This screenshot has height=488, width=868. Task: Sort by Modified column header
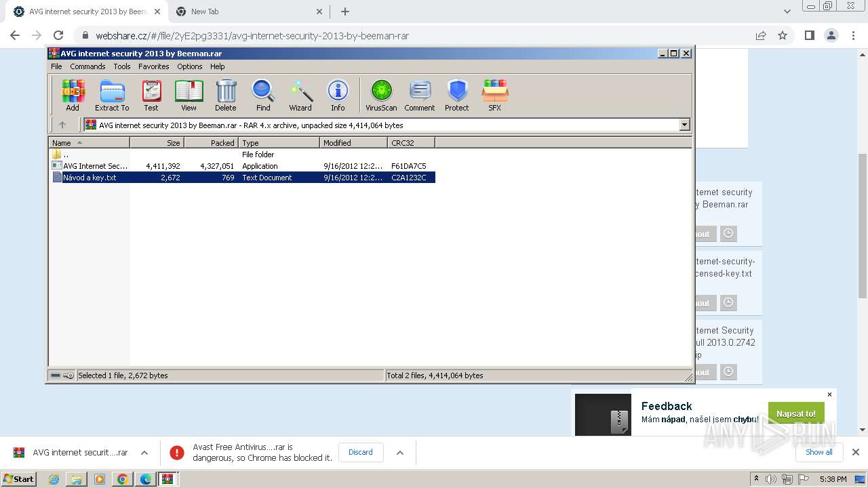(x=353, y=143)
